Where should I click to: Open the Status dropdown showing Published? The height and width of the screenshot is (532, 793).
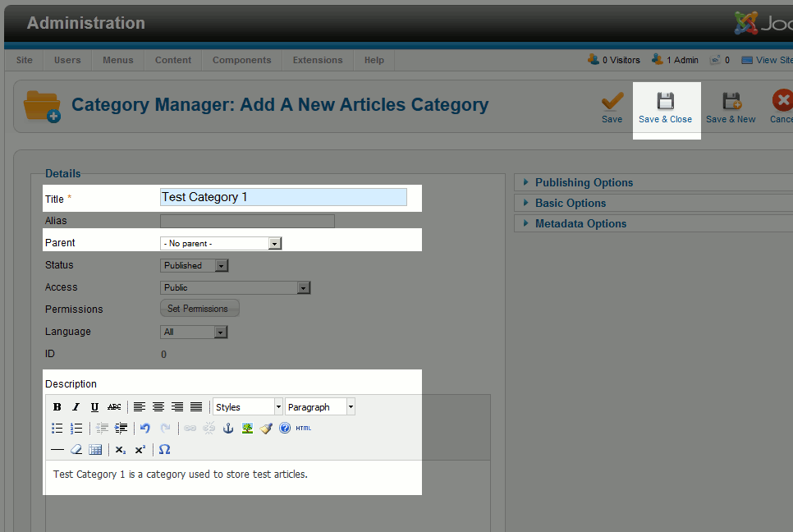click(194, 266)
